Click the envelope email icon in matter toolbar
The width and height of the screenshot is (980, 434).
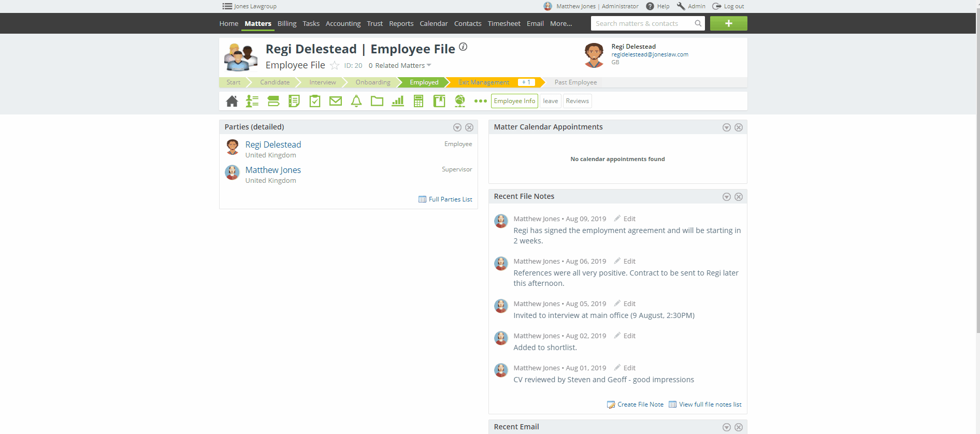coord(336,101)
